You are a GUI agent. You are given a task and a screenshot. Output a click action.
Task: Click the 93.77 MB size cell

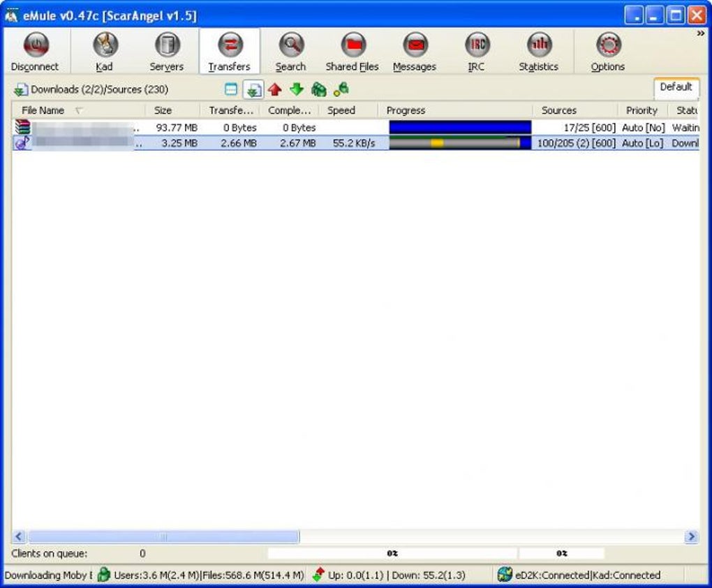177,128
